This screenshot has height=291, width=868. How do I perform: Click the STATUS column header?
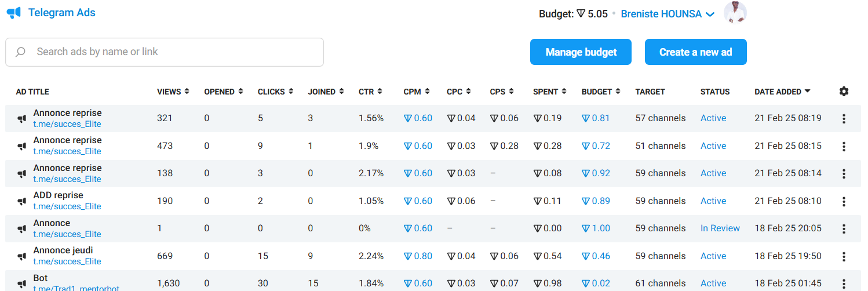click(x=715, y=92)
